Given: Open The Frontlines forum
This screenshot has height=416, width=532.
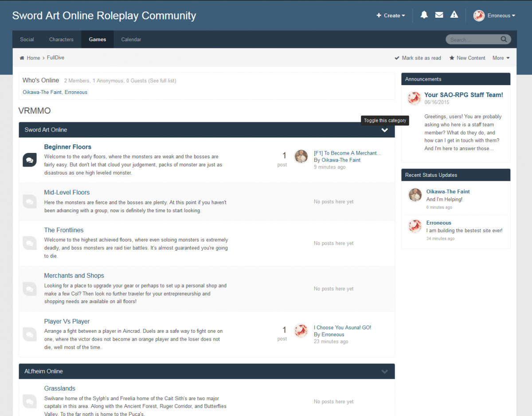Looking at the screenshot, I should (x=64, y=230).
